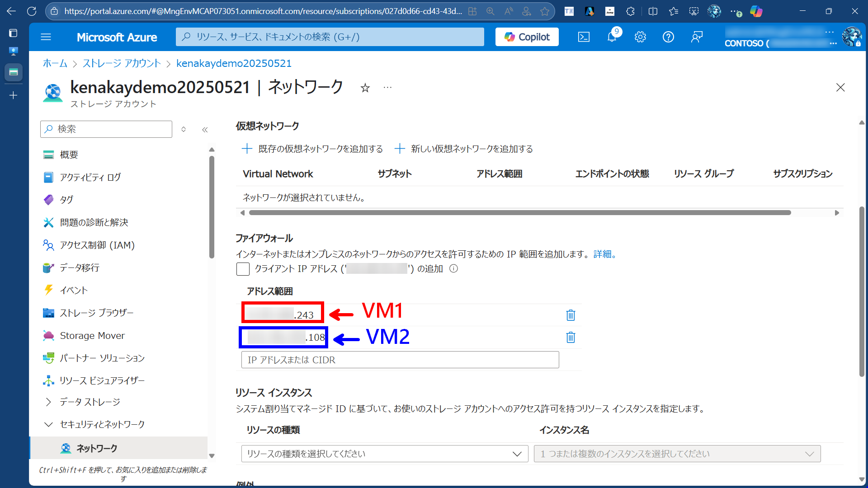
Task: Check the add client IP address box
Action: 243,269
